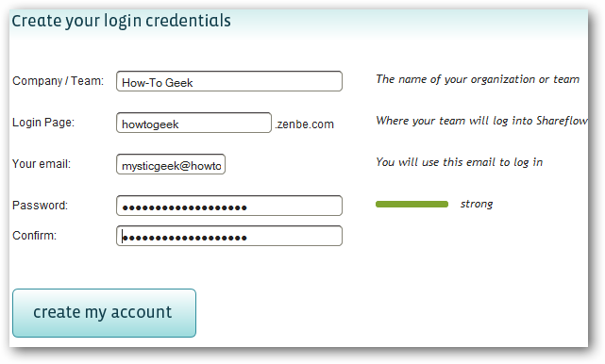Click the Confirm password field
Image resolution: width=605 pixels, height=364 pixels.
point(229,236)
